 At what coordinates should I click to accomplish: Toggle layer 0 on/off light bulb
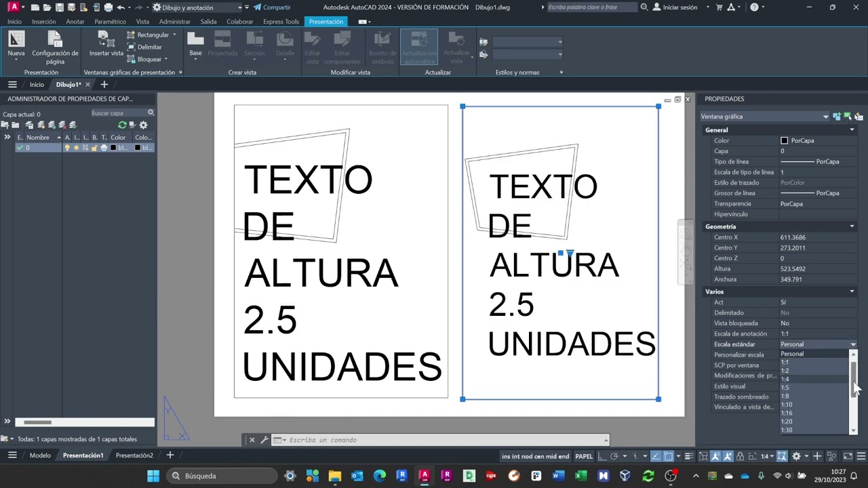(x=66, y=148)
